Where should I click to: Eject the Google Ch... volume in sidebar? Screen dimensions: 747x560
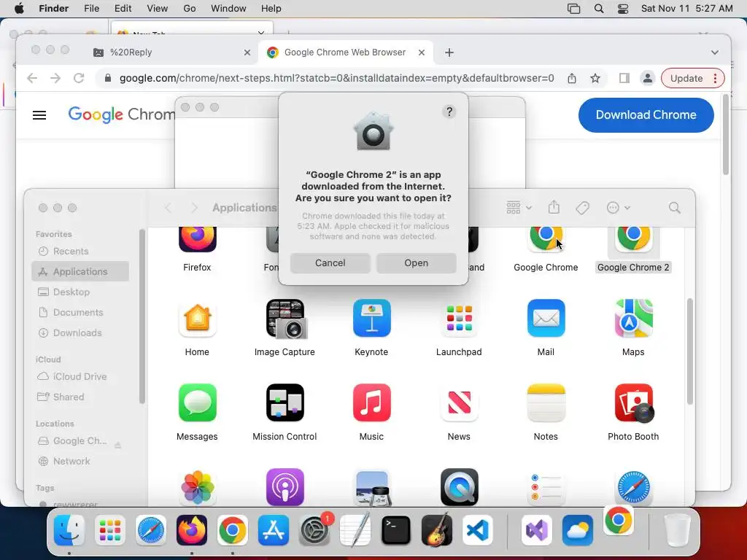117,445
